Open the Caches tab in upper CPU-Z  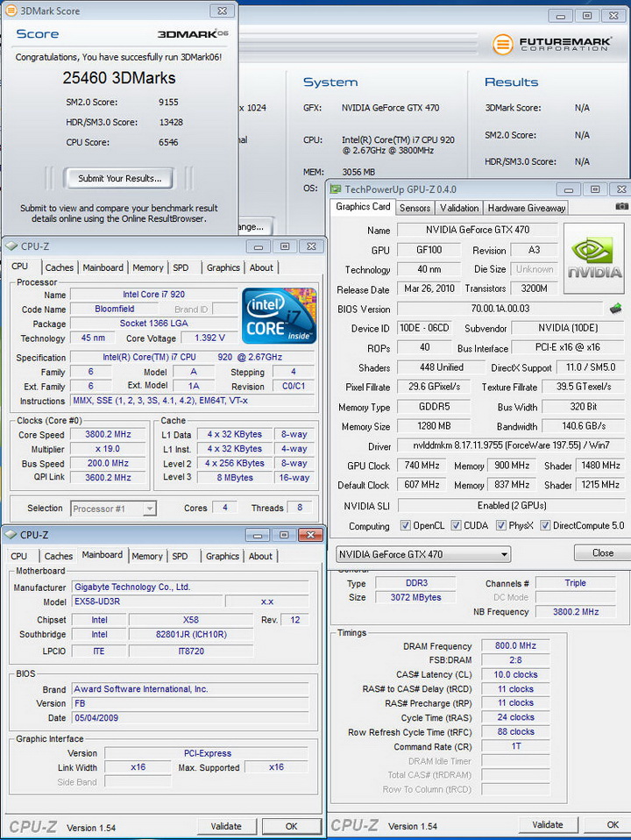tap(59, 267)
